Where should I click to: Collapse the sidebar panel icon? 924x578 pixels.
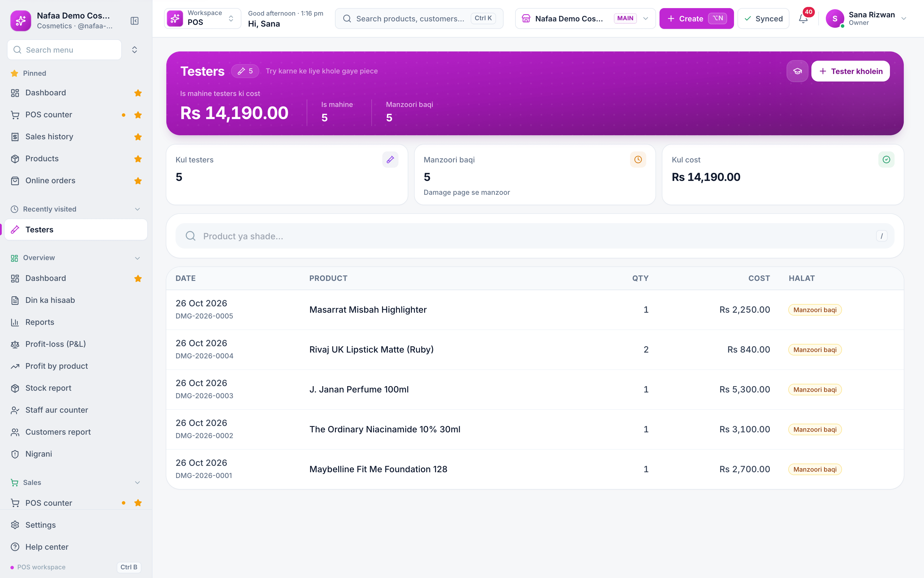134,21
